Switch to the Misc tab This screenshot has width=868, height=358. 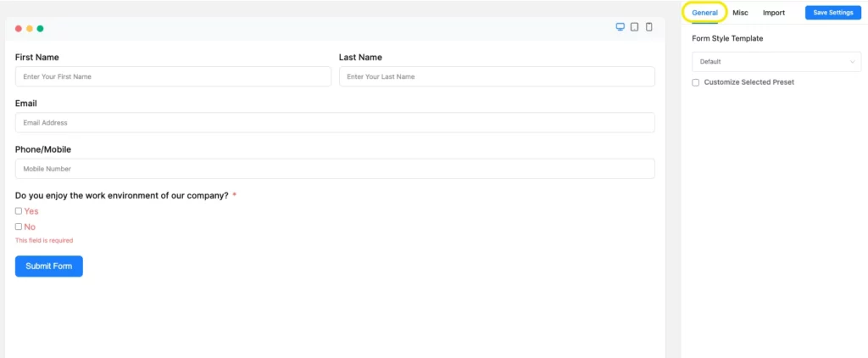[x=740, y=12]
